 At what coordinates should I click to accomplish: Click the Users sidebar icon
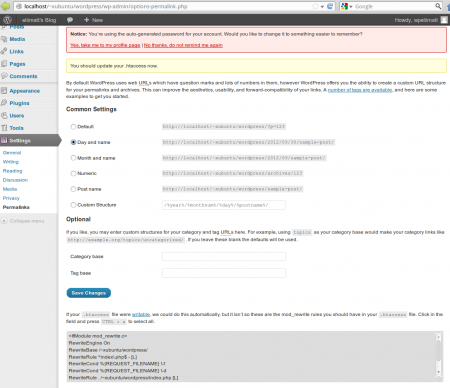(4, 115)
